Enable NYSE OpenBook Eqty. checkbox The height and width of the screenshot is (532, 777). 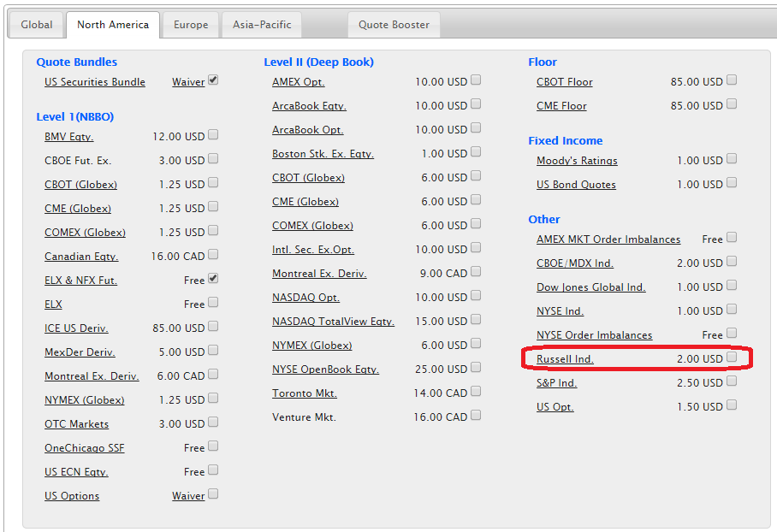[x=476, y=367]
